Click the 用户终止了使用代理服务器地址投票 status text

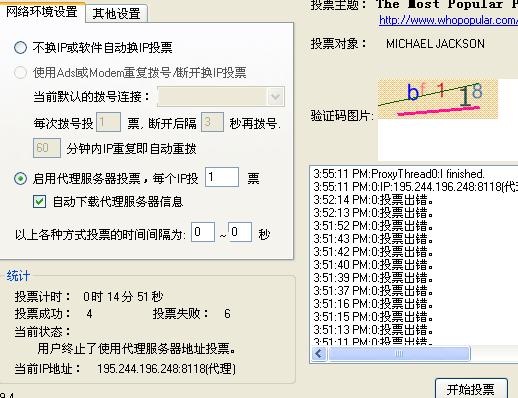point(137,349)
